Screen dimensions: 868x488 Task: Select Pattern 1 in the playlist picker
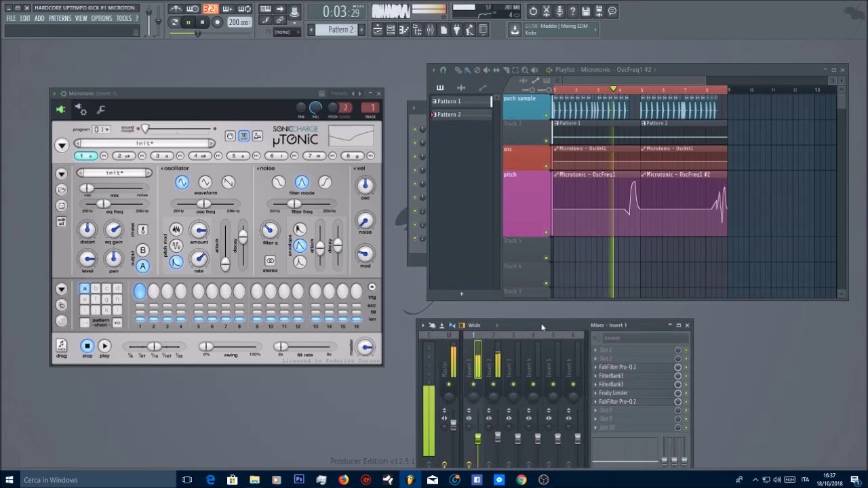pos(461,102)
